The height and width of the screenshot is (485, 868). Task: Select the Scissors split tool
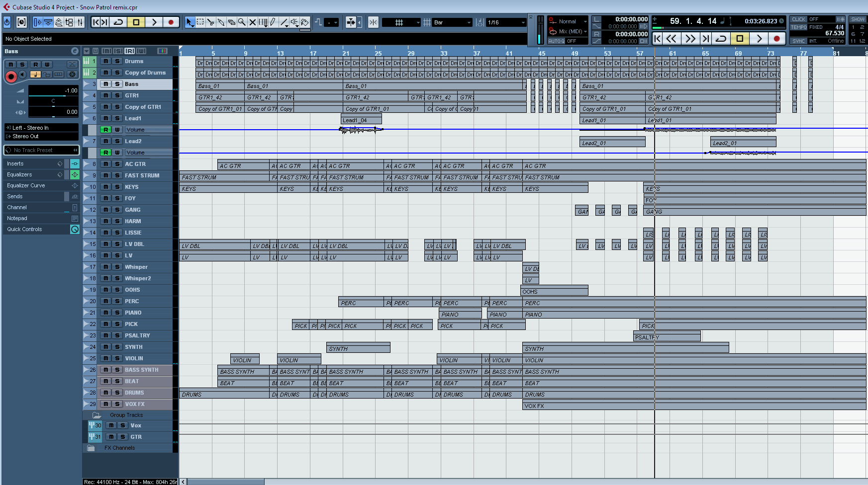click(x=210, y=22)
